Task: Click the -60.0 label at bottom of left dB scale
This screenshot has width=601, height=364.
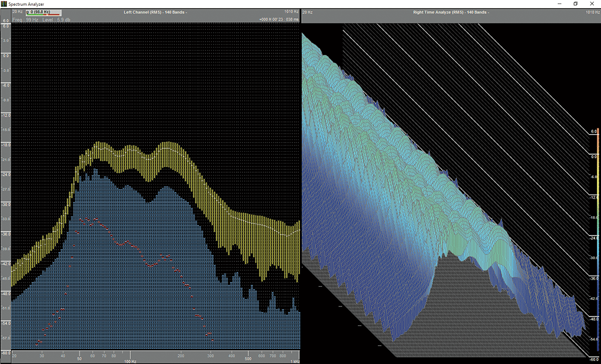Action: 5,353
